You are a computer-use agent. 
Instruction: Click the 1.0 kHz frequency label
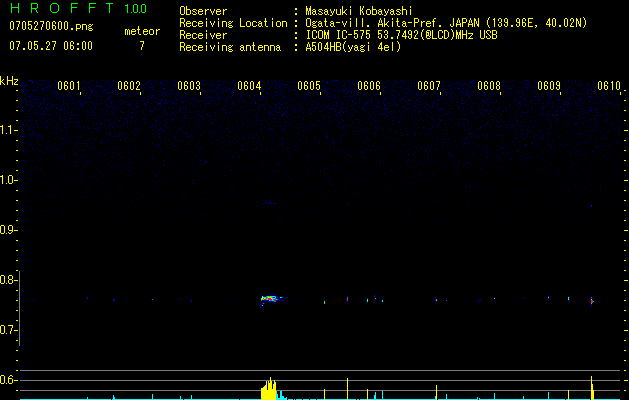coord(9,180)
